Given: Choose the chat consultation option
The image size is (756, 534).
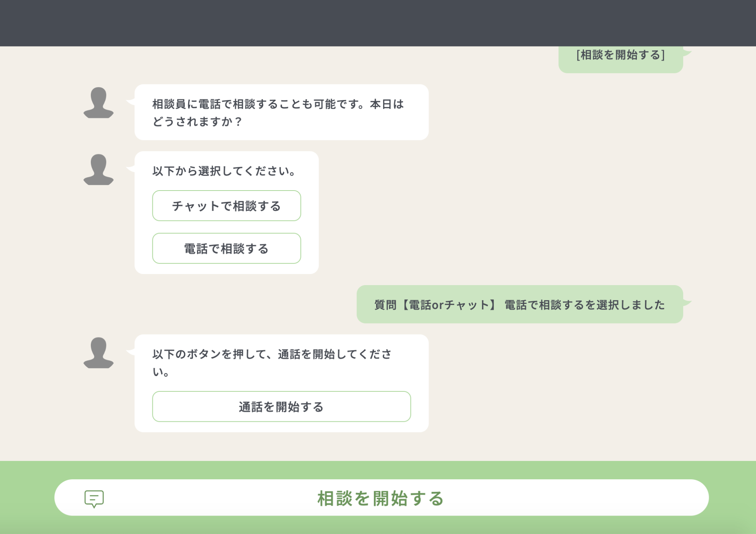Looking at the screenshot, I should coord(226,206).
